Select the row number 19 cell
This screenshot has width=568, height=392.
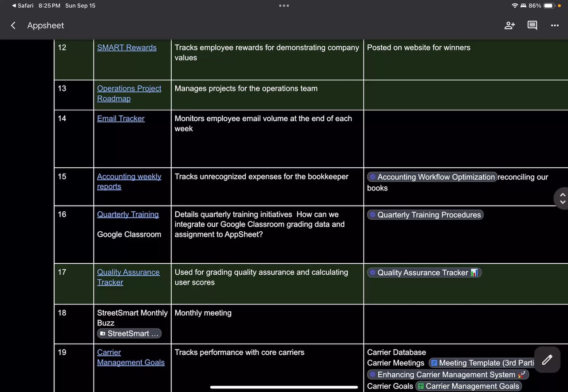[74, 368]
